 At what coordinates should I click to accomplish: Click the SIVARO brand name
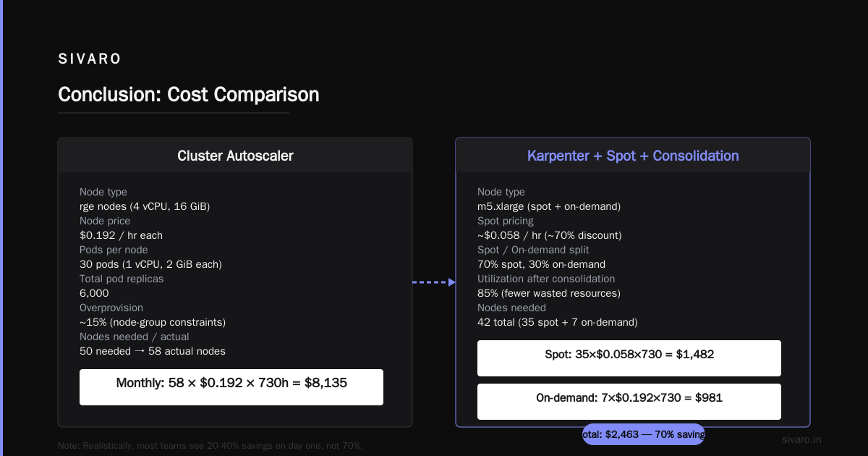90,59
